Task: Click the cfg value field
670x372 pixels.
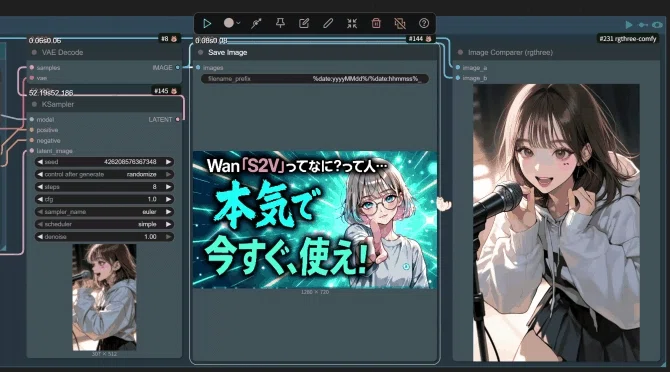Action: (104, 199)
